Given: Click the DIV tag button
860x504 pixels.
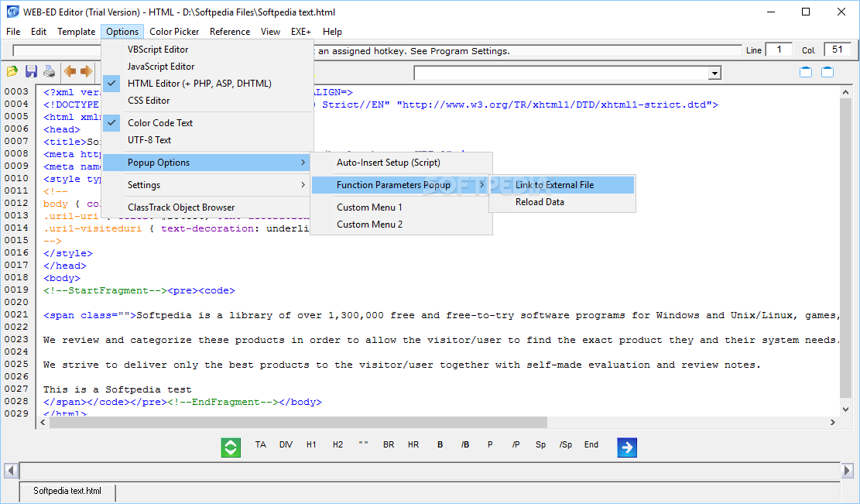Looking at the screenshot, I should (286, 444).
